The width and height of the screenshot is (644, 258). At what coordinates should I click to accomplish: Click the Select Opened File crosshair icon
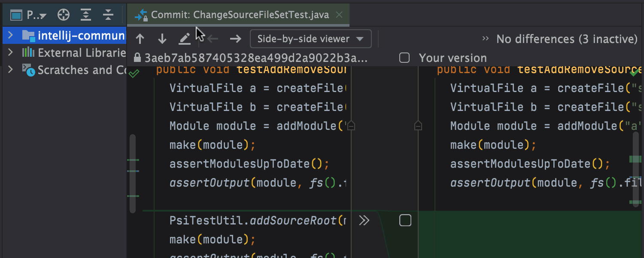64,15
